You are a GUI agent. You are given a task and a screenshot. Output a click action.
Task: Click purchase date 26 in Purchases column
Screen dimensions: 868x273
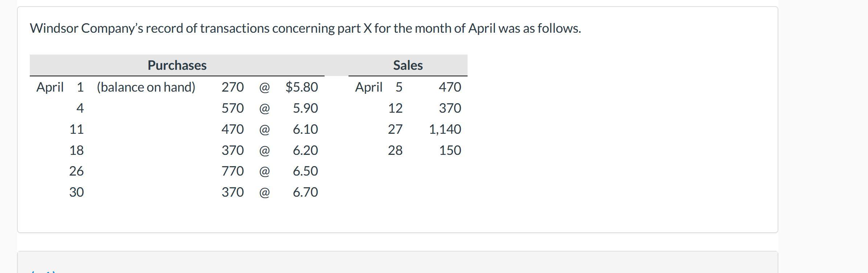pos(76,171)
